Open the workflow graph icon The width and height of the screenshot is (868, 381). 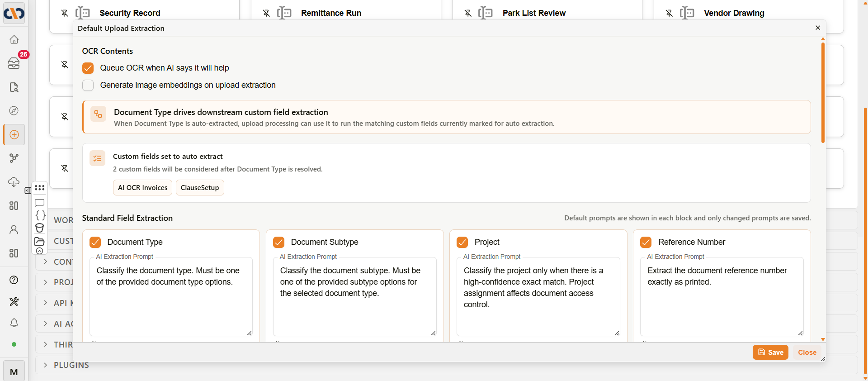(x=14, y=158)
